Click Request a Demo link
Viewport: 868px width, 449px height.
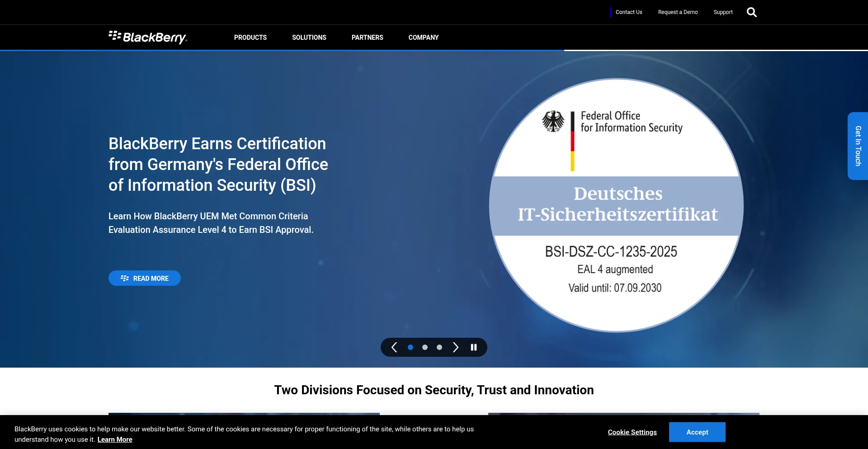[678, 12]
